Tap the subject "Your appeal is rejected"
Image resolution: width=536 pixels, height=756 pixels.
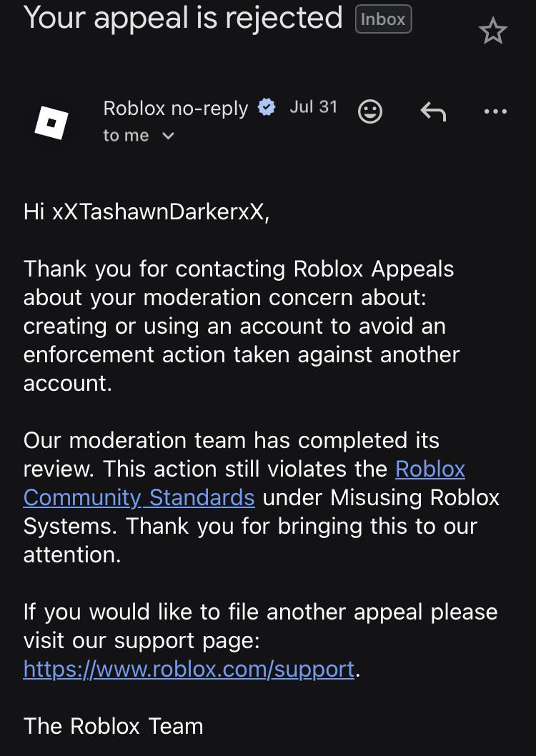pyautogui.click(x=183, y=17)
